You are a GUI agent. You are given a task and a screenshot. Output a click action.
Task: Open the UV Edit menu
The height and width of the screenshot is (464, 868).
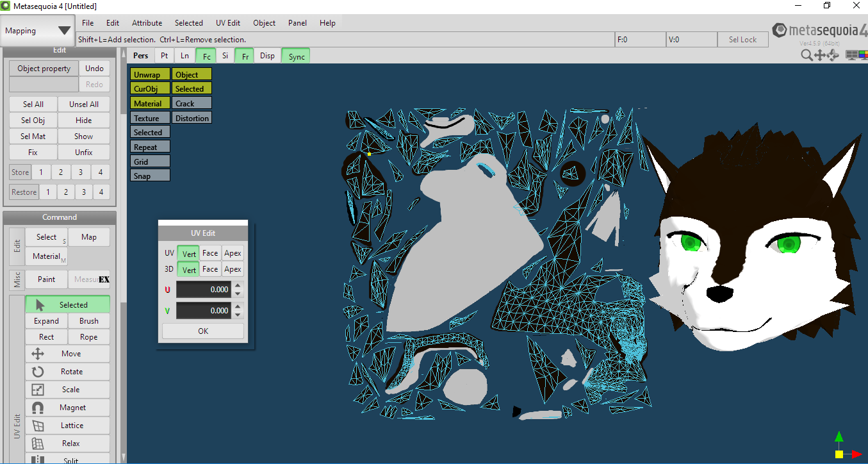pos(227,23)
